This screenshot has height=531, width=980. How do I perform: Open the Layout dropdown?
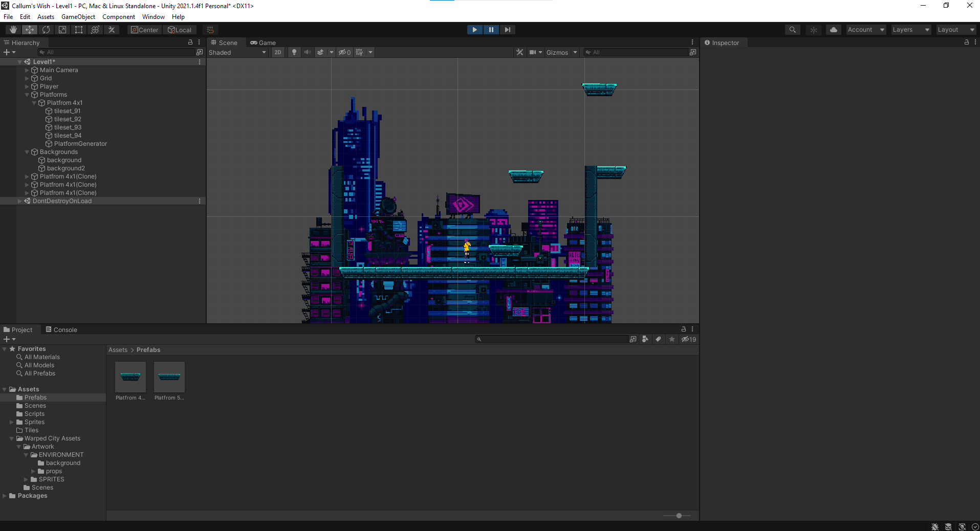956,30
